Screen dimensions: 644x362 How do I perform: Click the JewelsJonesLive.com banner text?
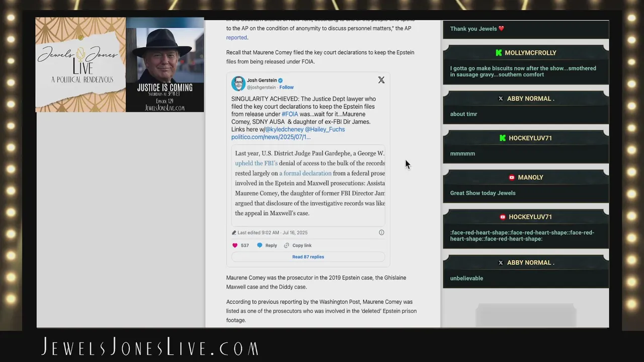150,347
